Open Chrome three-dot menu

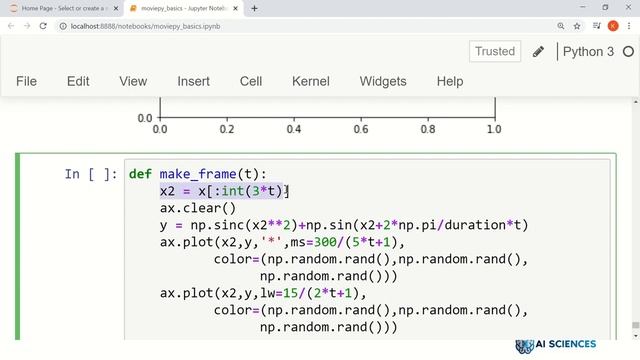[x=629, y=26]
